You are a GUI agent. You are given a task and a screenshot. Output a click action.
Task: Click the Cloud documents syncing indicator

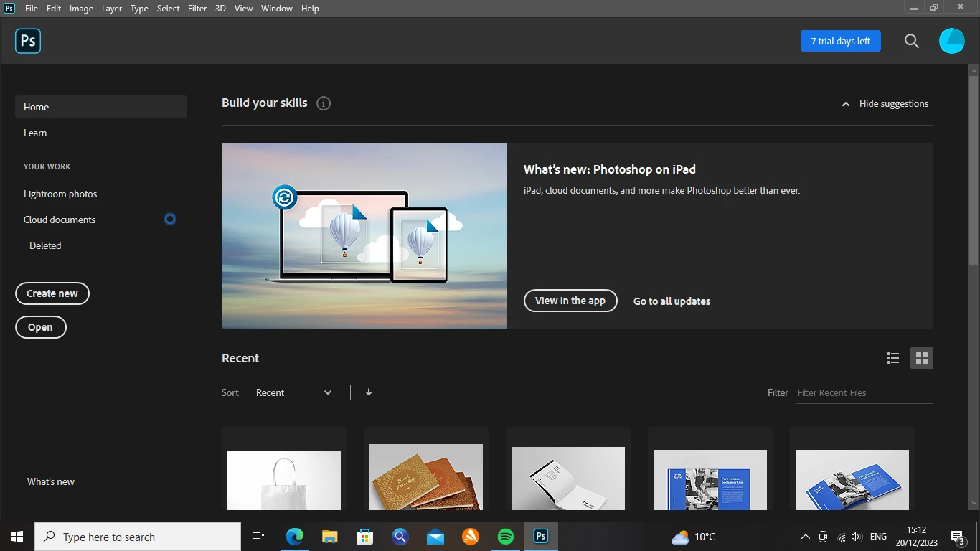coord(170,220)
